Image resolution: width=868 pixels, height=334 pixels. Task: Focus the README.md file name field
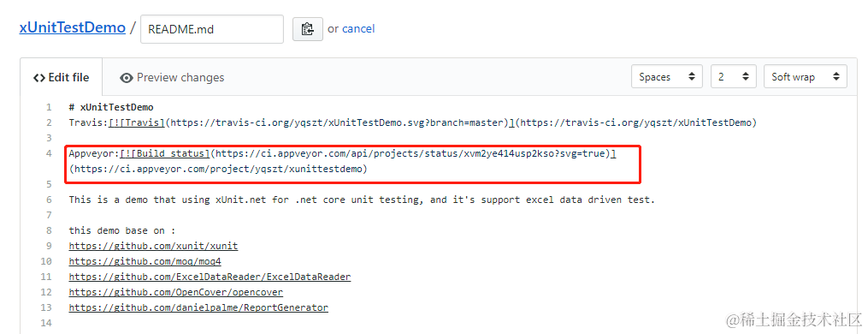coord(212,29)
